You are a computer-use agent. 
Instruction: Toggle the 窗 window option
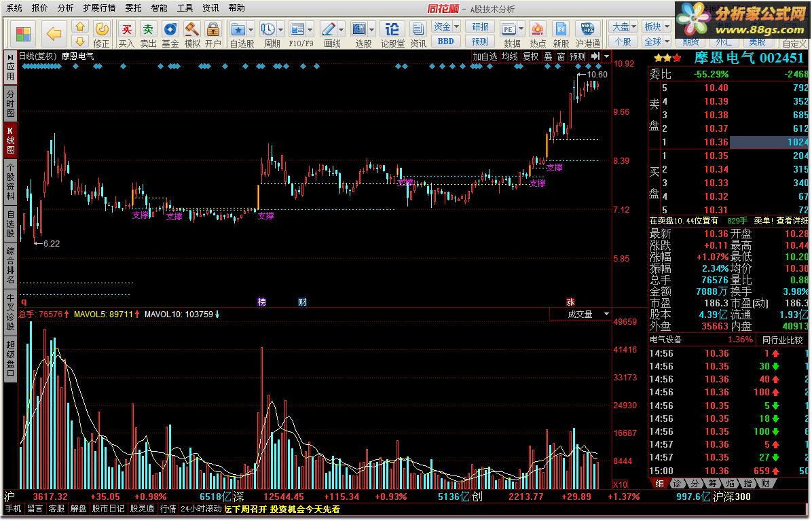561,56
